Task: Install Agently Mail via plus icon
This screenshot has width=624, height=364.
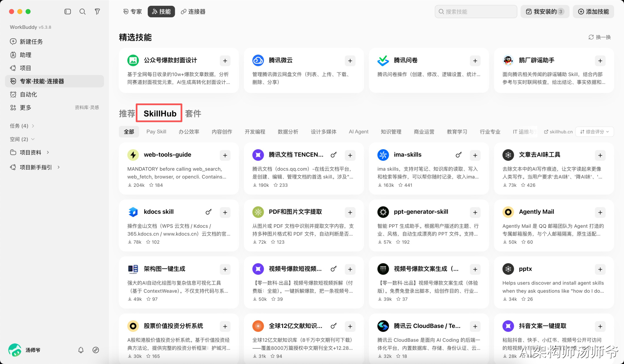Action: tap(600, 212)
